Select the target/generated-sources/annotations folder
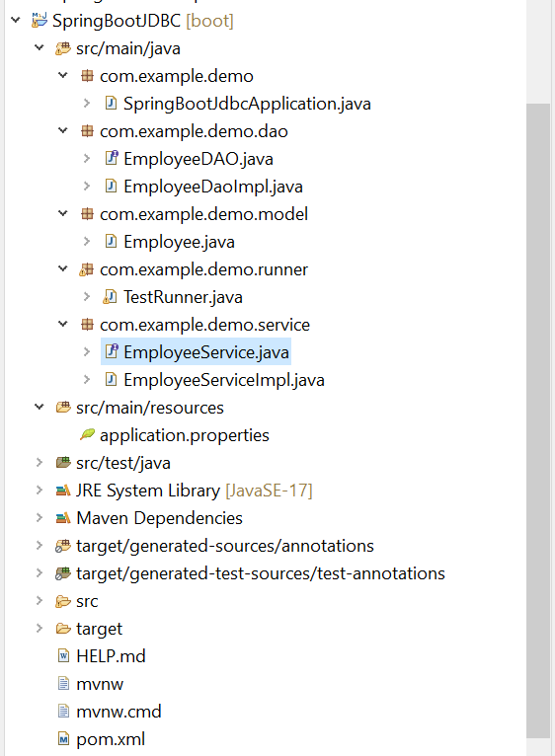 click(x=225, y=546)
